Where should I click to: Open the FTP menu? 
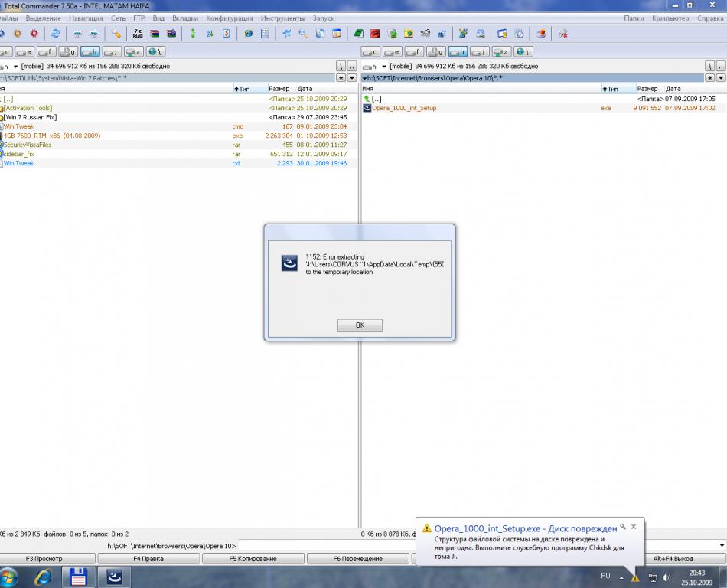139,18
